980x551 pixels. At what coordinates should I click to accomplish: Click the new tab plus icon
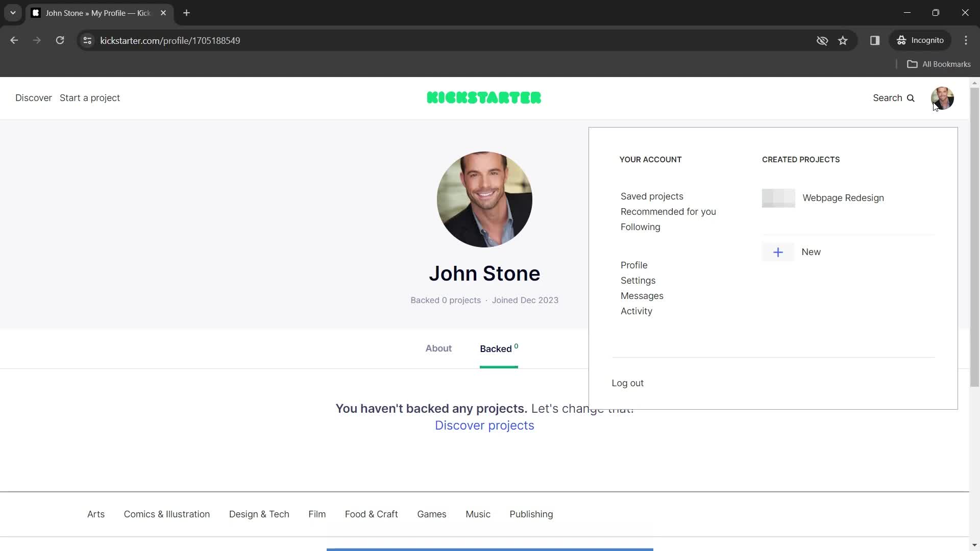[188, 13]
